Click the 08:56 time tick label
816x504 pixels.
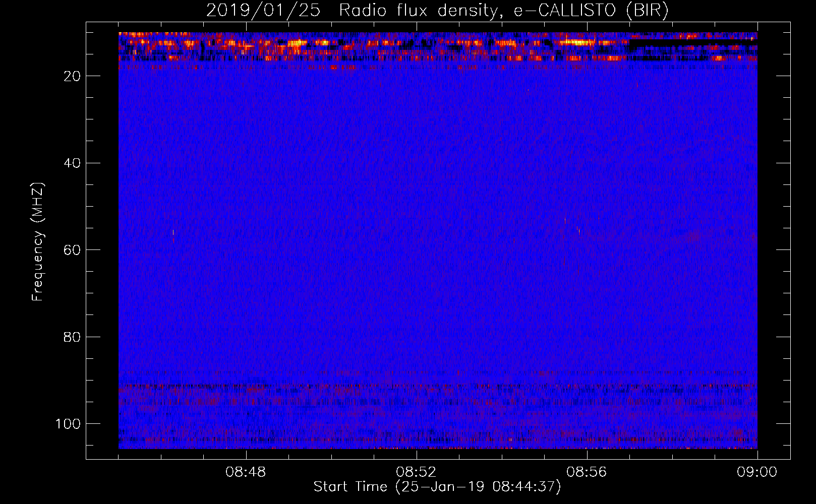pyautogui.click(x=587, y=472)
